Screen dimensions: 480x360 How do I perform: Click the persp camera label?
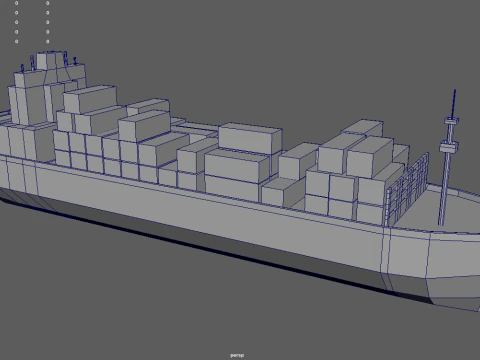237,355
